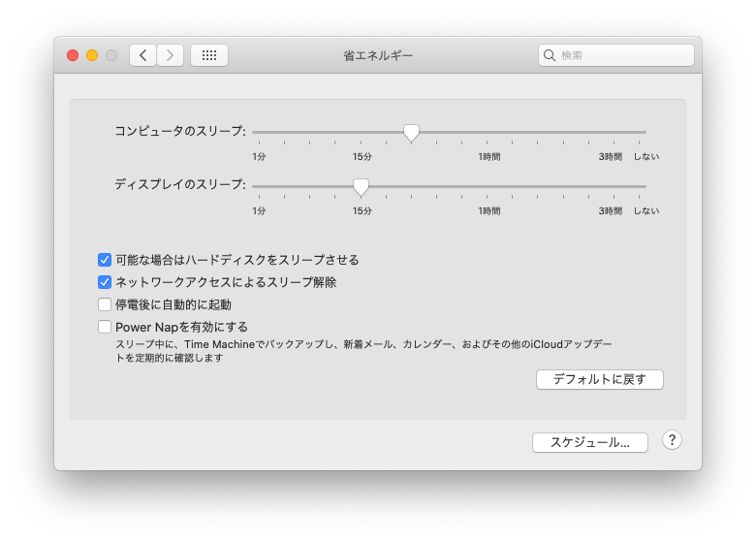Uncheck 可能な場合はハードディスクをスリープさせる

(105, 260)
